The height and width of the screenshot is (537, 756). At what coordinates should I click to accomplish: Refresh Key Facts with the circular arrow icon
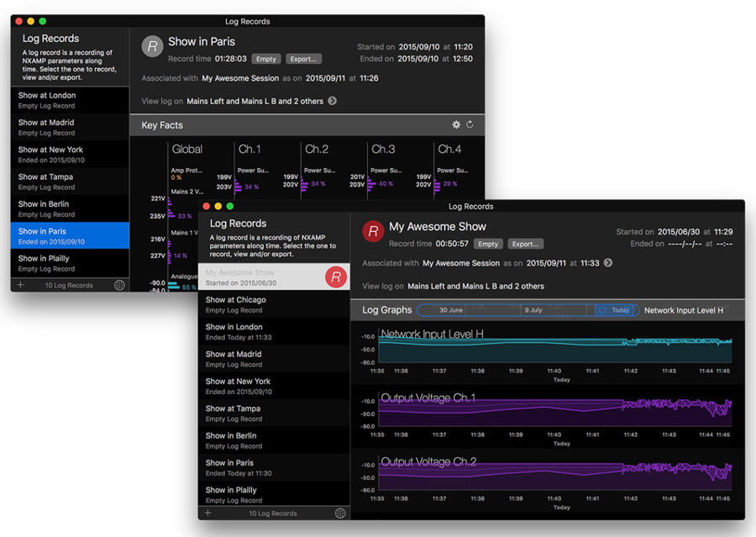click(470, 124)
